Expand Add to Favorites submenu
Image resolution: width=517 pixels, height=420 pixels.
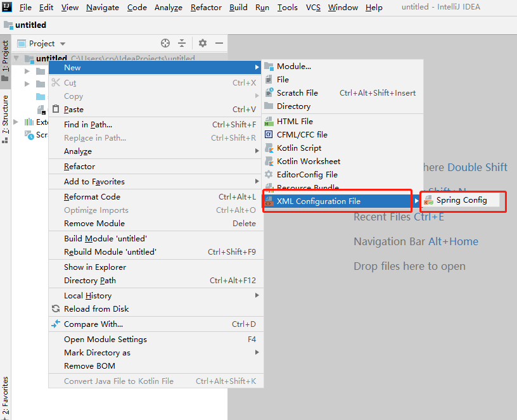click(257, 181)
